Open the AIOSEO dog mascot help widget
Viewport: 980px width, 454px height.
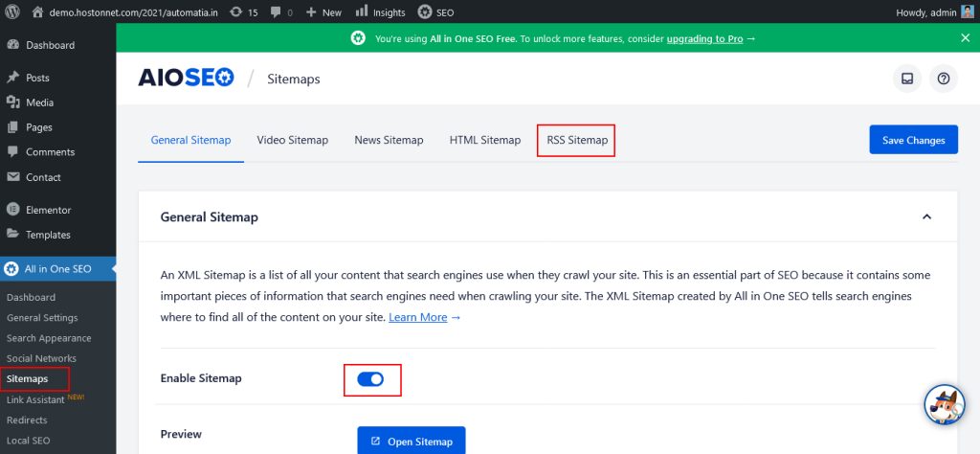[x=945, y=404]
